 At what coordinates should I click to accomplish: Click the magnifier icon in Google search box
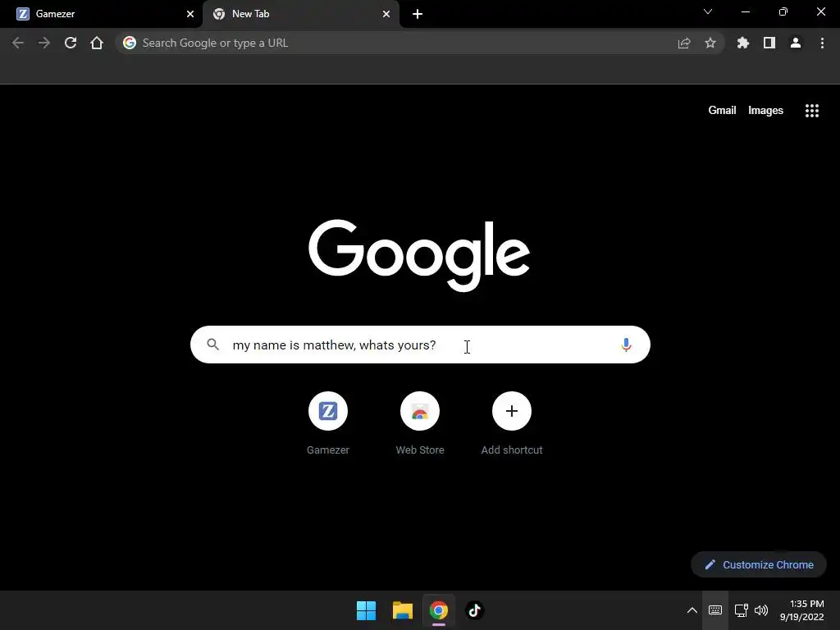(x=212, y=345)
